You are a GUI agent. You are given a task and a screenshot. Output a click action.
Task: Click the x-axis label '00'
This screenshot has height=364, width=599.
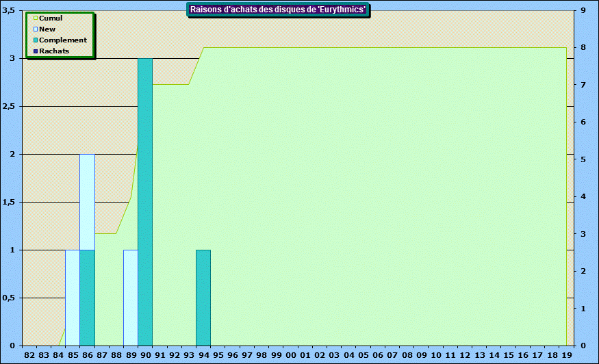tap(291, 356)
